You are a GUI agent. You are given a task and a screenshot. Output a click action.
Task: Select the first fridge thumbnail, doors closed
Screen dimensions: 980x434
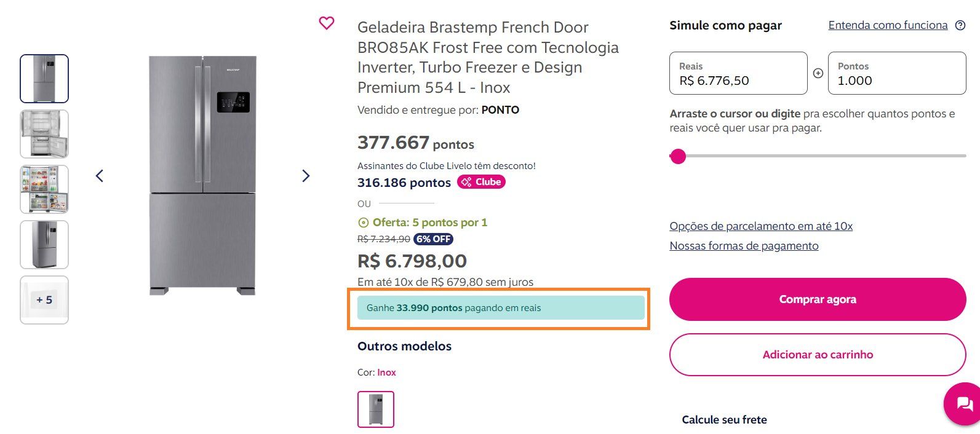point(44,79)
